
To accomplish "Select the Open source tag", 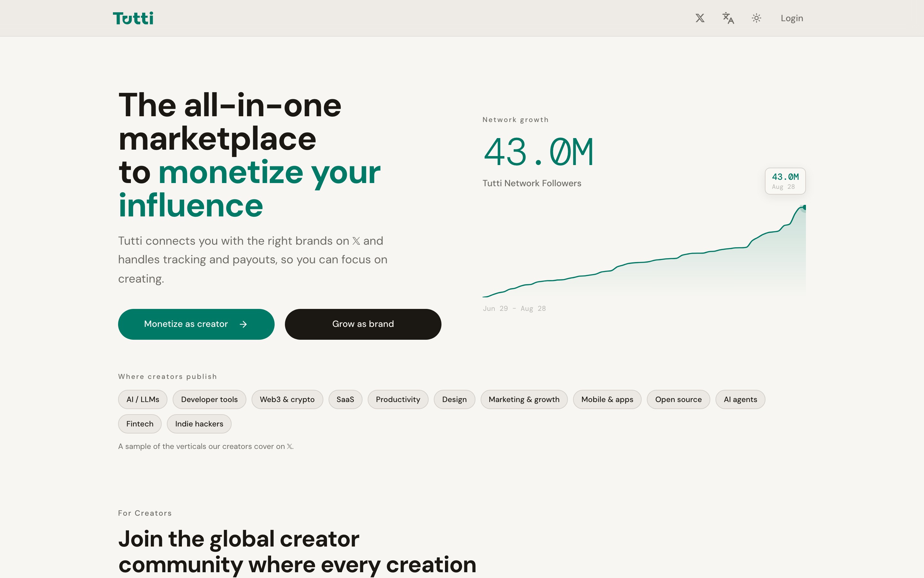I will (x=679, y=399).
